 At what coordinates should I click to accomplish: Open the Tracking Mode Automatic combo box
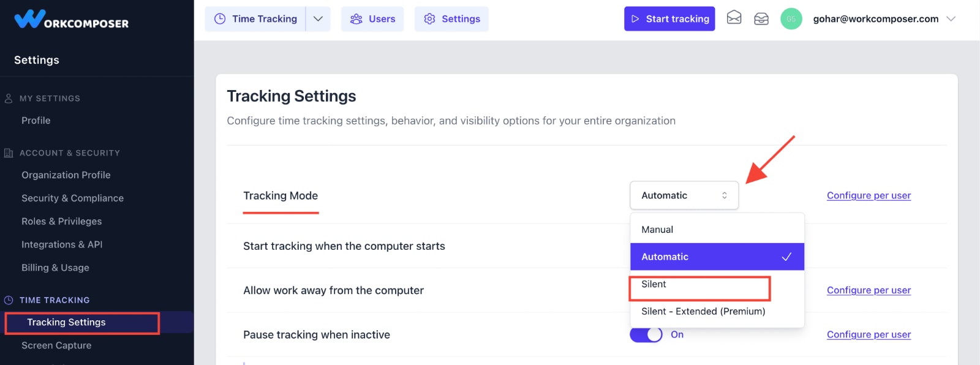[684, 195]
